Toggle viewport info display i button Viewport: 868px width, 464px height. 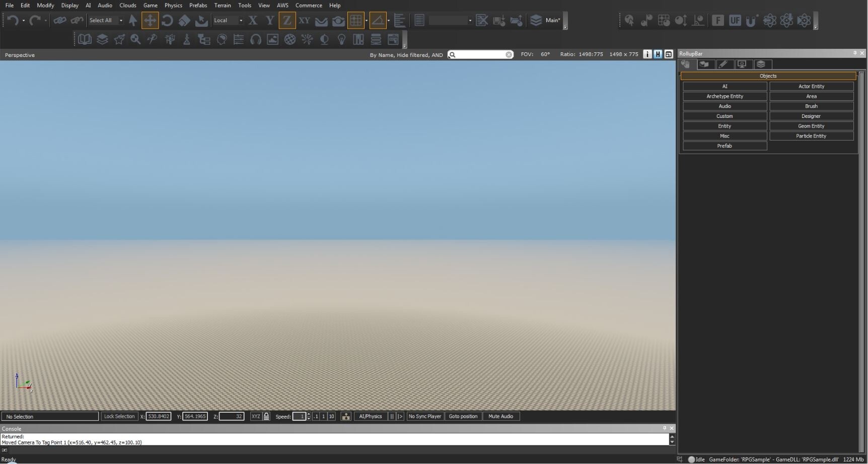647,54
